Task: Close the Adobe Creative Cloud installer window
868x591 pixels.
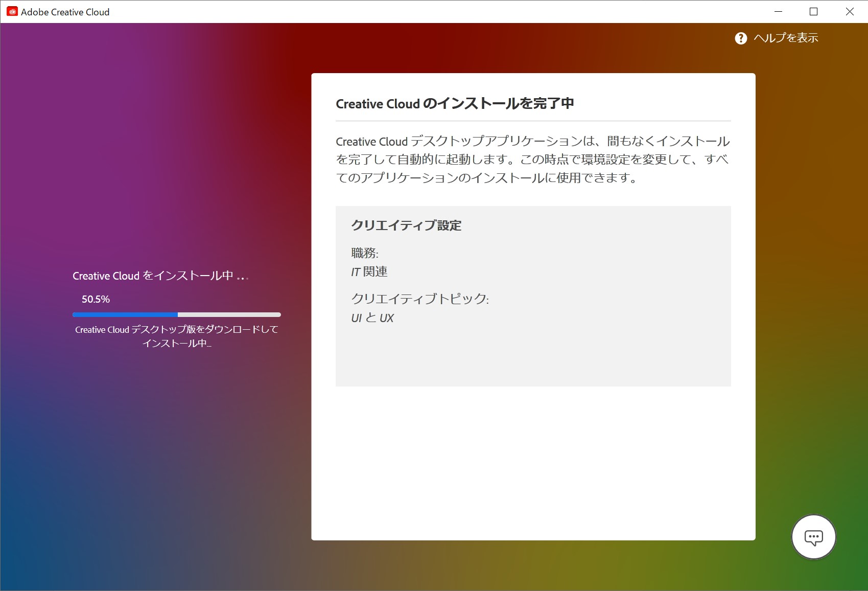Action: point(850,11)
